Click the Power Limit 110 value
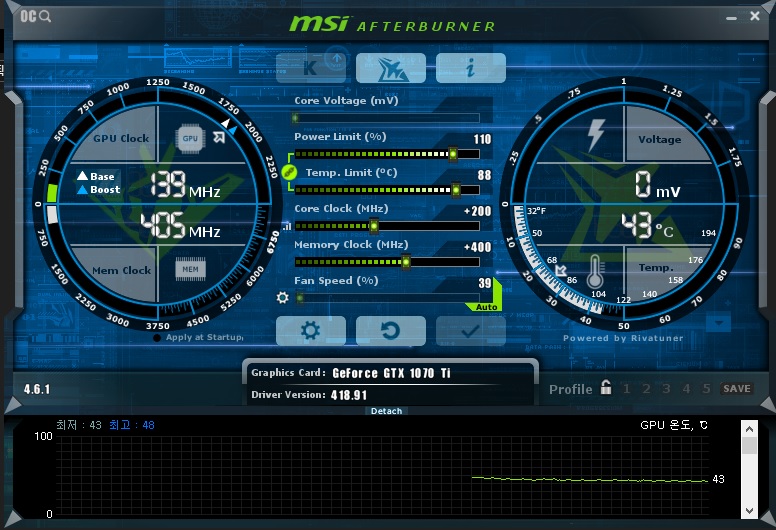This screenshot has width=776, height=530. (482, 140)
